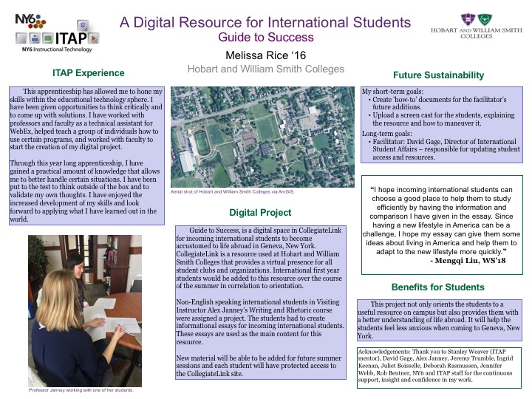Click the ITAP power button icon

[83, 25]
